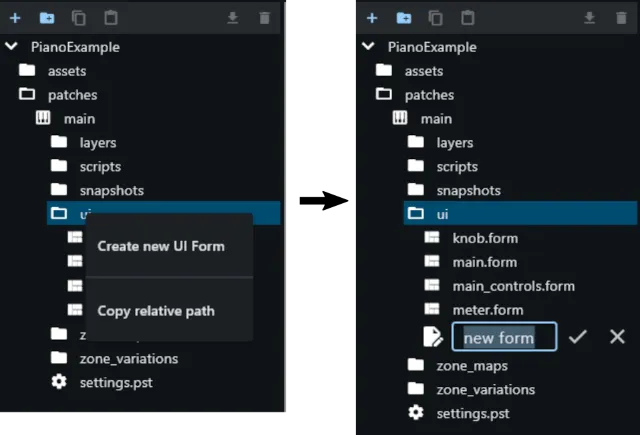Open main.form file
Viewport: 640px width, 435px height.
click(x=471, y=262)
